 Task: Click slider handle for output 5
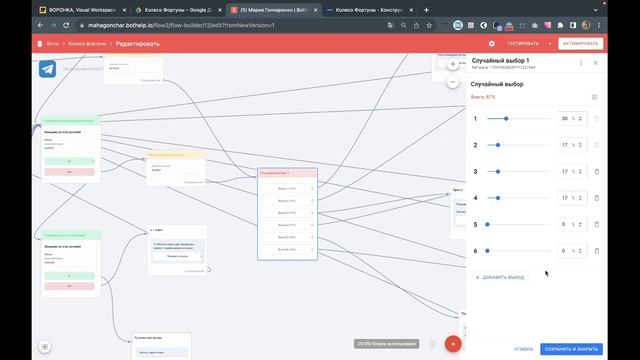pos(487,224)
